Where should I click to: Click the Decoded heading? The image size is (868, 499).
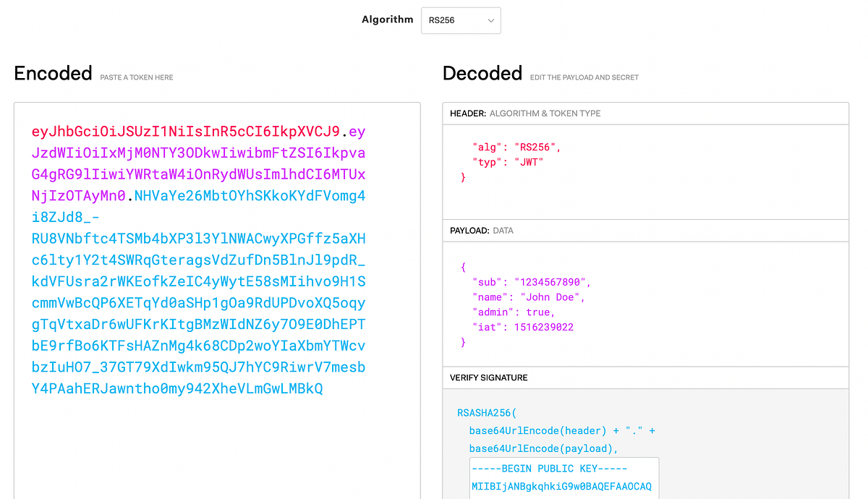(x=482, y=73)
